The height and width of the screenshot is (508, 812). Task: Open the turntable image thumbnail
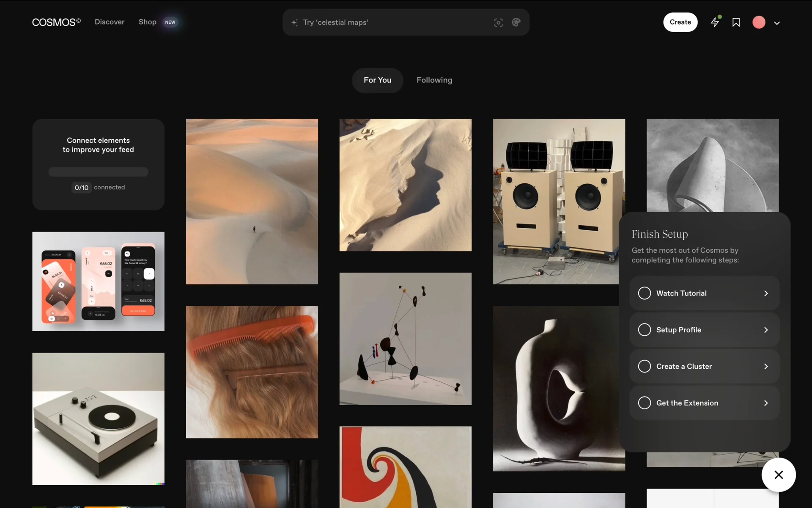point(98,419)
